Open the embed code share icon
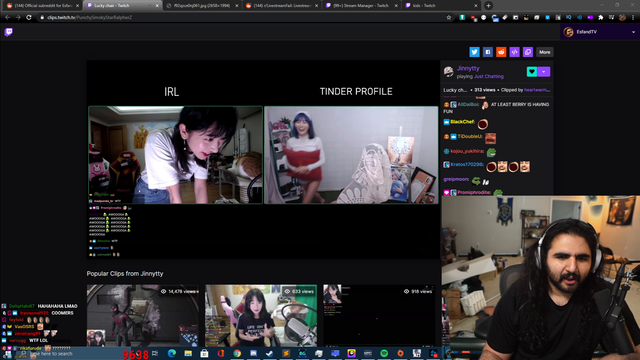Image resolution: width=640 pixels, height=360 pixels. [x=514, y=52]
